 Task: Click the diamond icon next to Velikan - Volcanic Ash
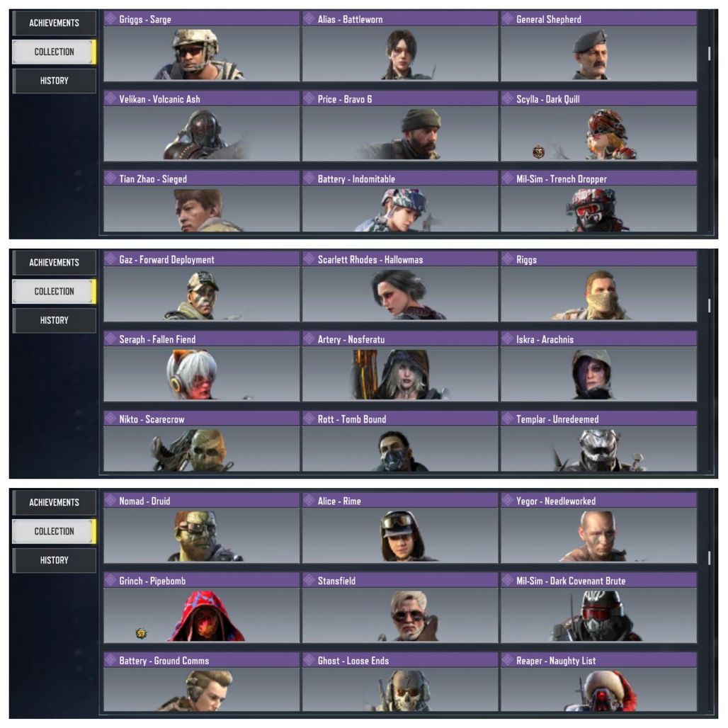110,98
